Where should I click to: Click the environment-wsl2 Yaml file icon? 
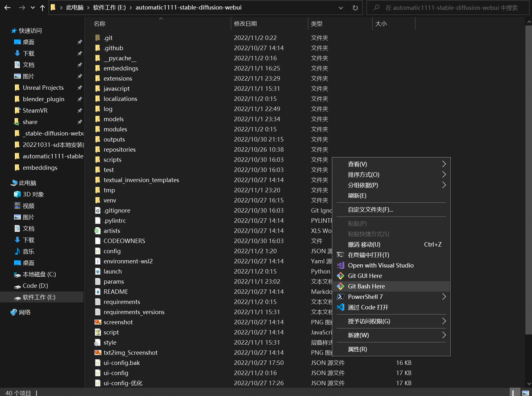98,261
